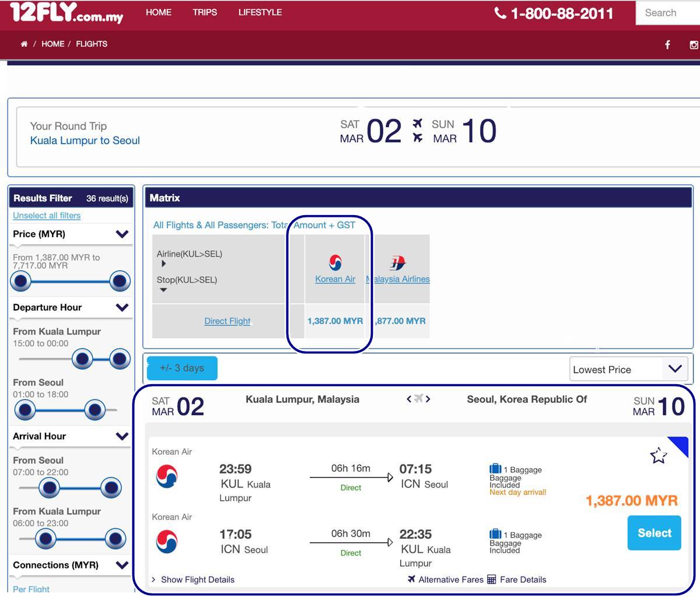
Task: Click Direct Flight link in matrix
Action: (x=228, y=321)
